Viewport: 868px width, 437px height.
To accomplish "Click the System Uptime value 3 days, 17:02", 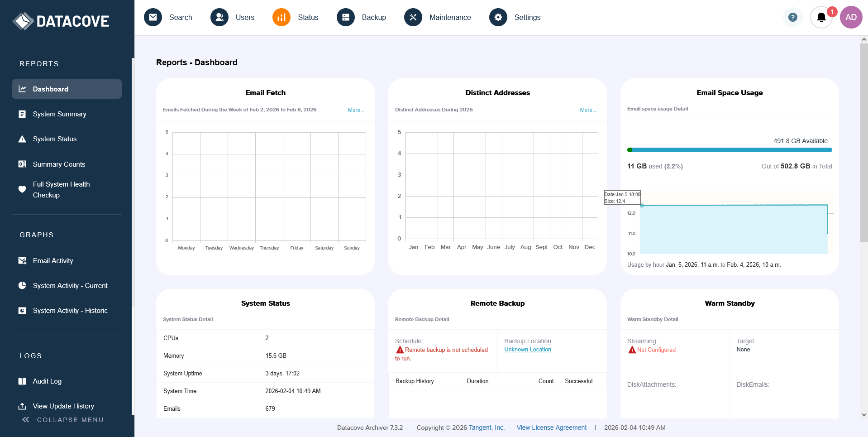I will [282, 374].
